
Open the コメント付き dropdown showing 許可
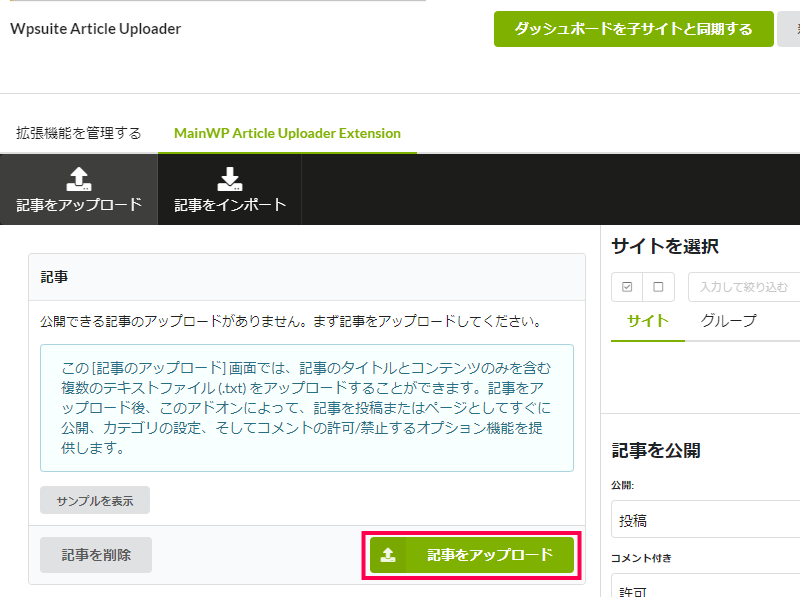706,586
